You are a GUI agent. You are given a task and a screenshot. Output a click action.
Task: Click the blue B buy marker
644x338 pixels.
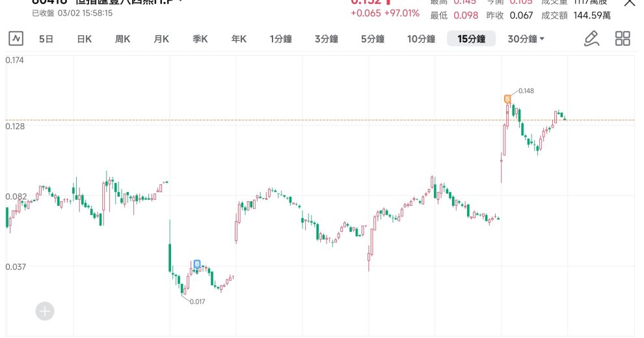197,264
